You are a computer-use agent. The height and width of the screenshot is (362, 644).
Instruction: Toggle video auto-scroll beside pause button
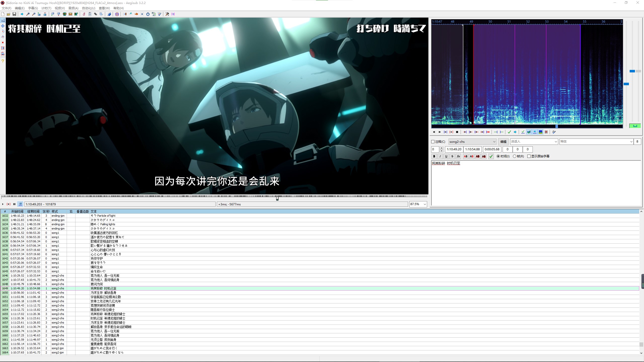(x=20, y=204)
